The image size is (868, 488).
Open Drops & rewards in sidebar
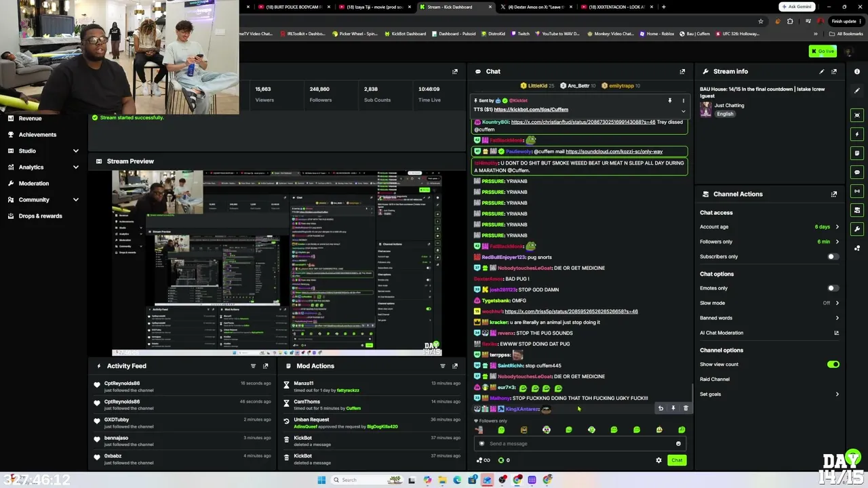[x=40, y=216]
